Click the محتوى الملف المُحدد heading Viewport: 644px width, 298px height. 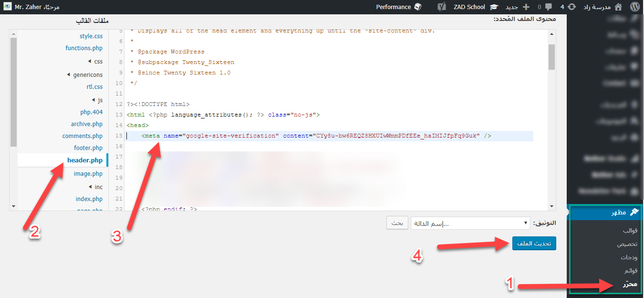(524, 19)
